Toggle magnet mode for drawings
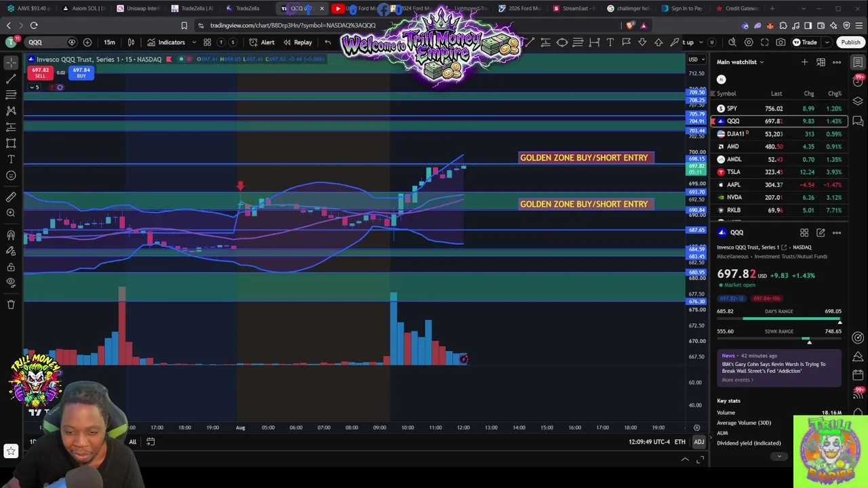 [x=11, y=235]
